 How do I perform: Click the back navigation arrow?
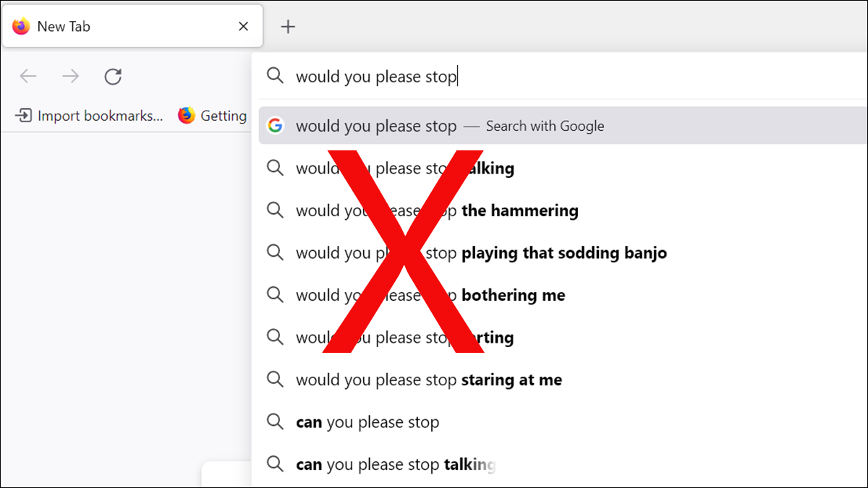28,76
